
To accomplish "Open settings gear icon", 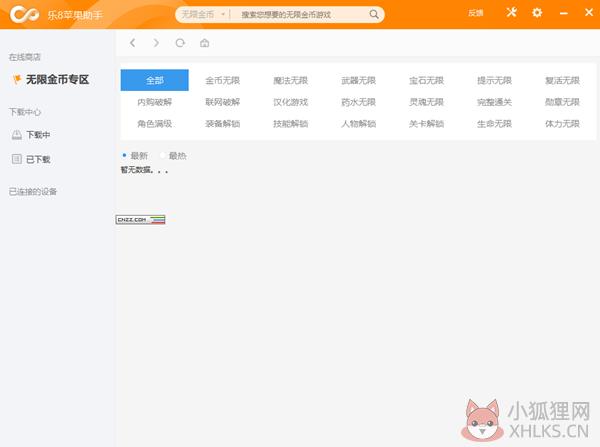I will point(537,13).
